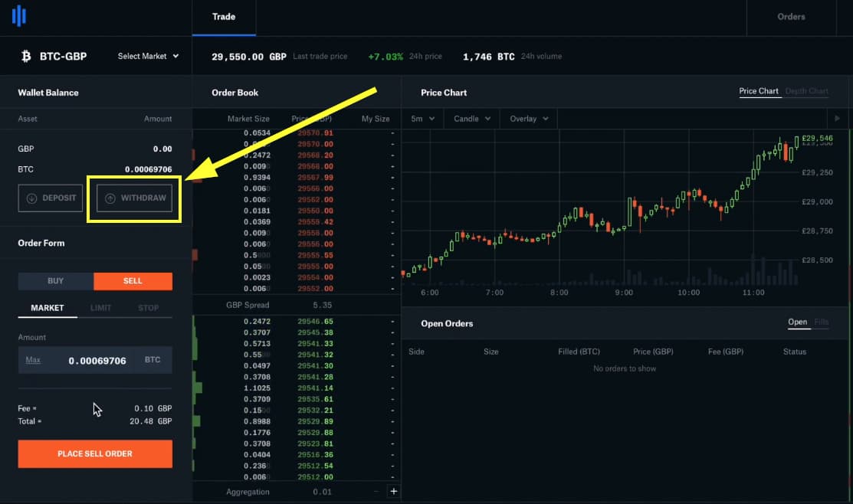
Task: Click the Coinbase Pro logo
Action: [x=18, y=16]
